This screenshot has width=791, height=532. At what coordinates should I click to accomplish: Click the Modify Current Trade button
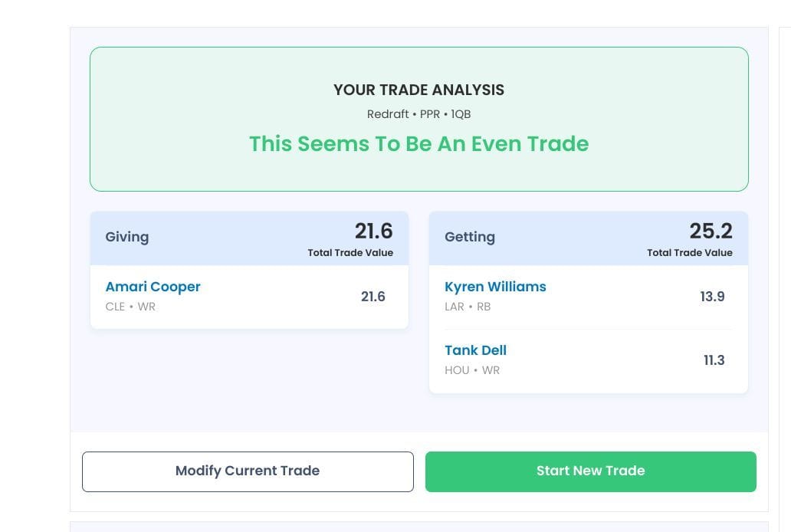pyautogui.click(x=248, y=471)
